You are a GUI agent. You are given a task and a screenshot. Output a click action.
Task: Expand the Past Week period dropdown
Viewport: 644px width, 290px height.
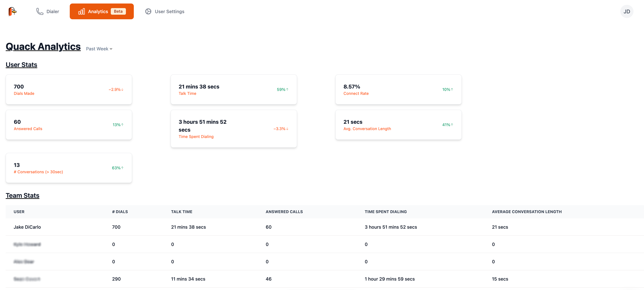point(99,49)
